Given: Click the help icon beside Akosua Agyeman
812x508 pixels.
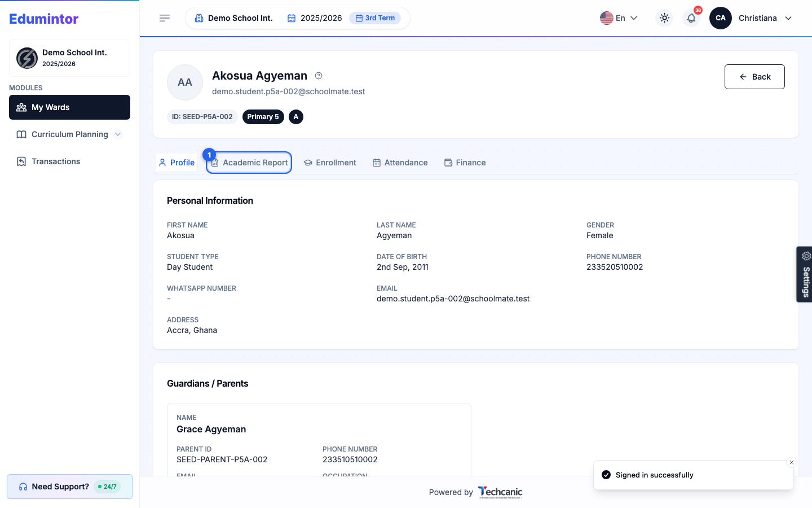Looking at the screenshot, I should click(319, 76).
